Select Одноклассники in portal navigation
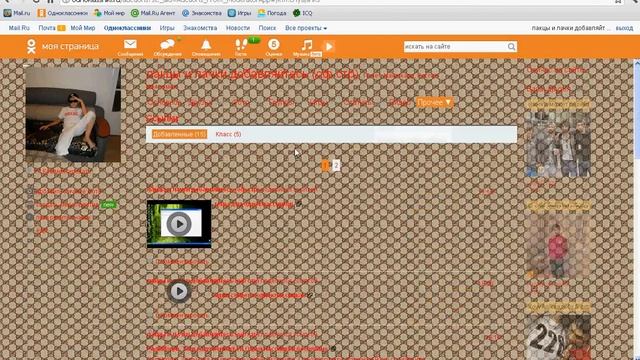Viewport: 640px width, 360px height. point(127,28)
